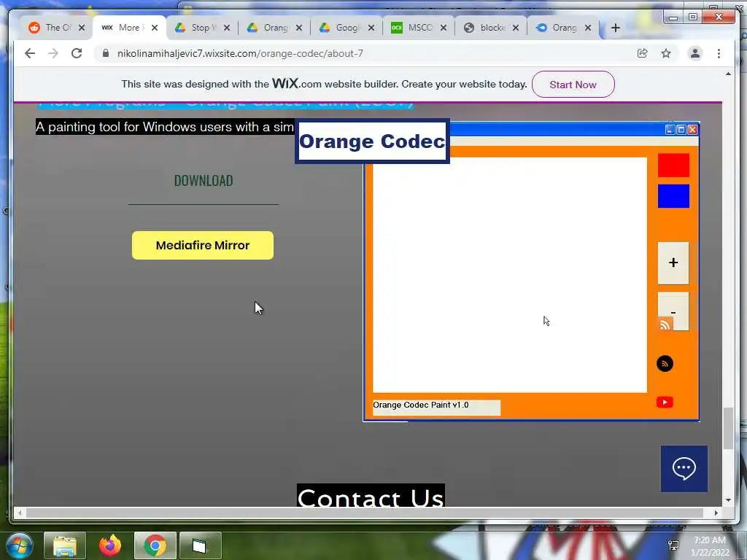This screenshot has height=560, width=747.
Task: Open File Explorer from taskbar
Action: 65,545
